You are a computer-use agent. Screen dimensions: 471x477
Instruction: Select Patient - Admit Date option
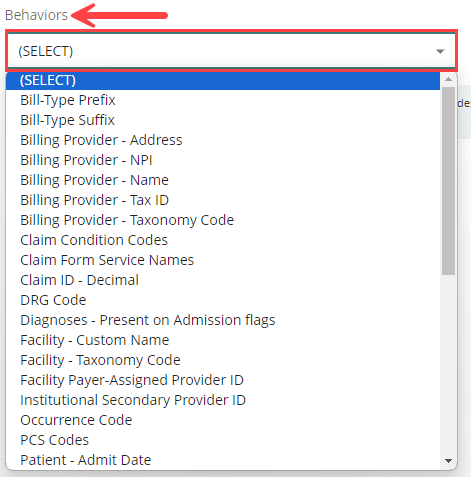click(223, 460)
